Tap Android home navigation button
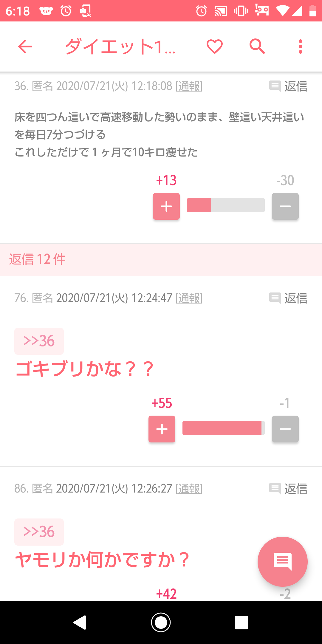The width and height of the screenshot is (322, 644). tap(161, 623)
